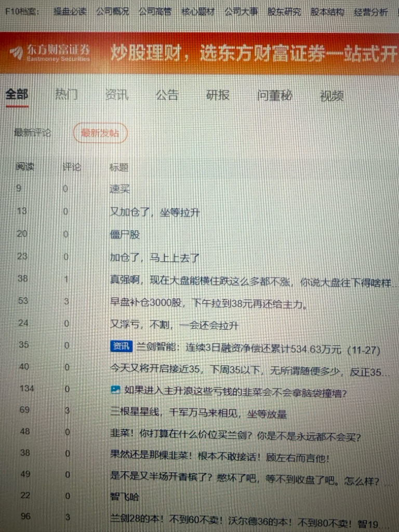Sort by 最新评论

pyautogui.click(x=32, y=132)
